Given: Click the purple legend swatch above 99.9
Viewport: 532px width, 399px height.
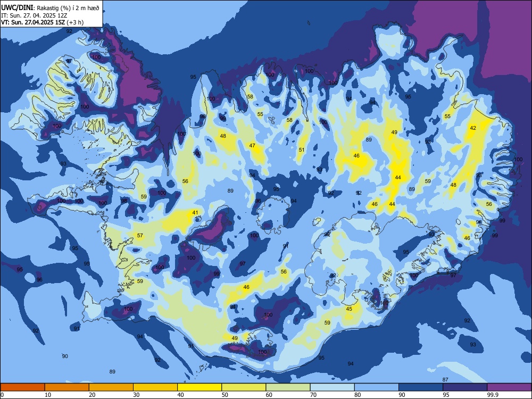Looking at the screenshot, I should [509, 387].
